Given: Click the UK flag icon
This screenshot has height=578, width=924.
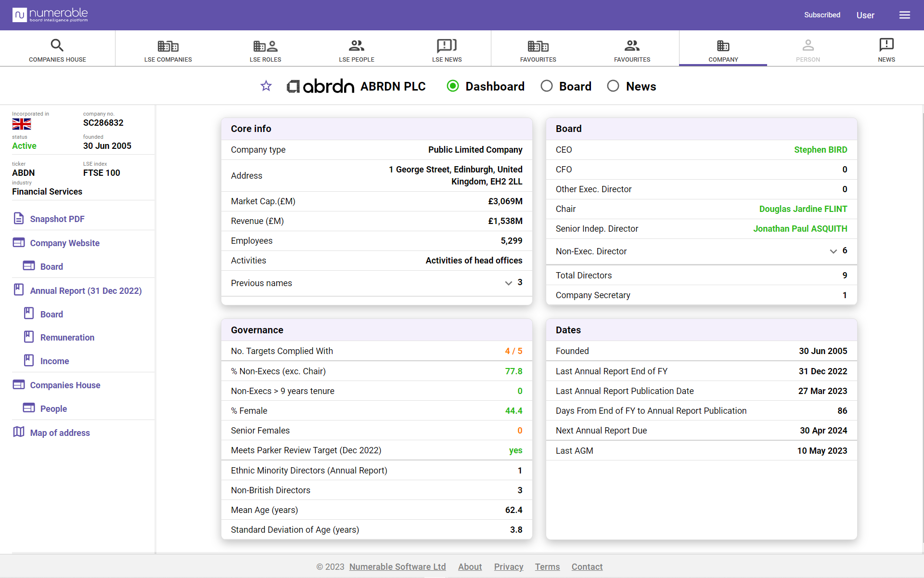Looking at the screenshot, I should 22,124.
